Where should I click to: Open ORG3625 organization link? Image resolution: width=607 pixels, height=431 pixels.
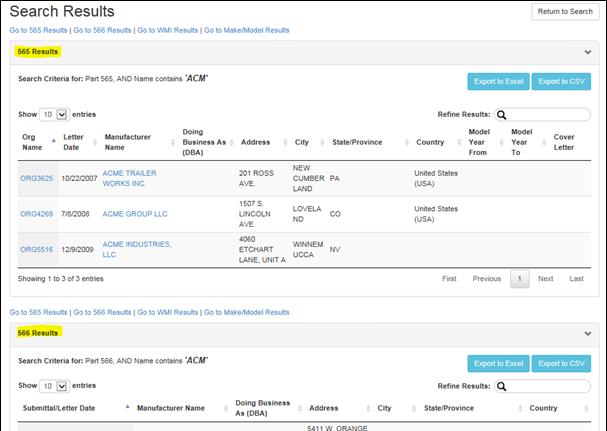click(35, 179)
